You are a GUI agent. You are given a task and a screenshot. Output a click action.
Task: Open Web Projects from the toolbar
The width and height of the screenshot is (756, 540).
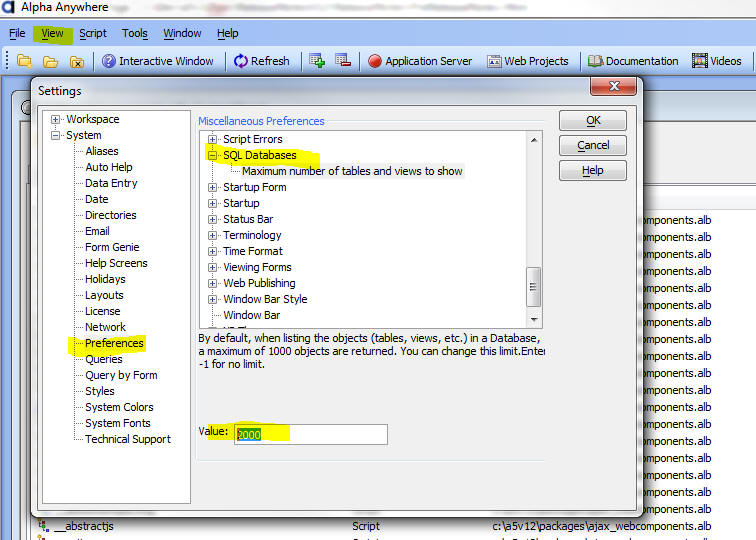[528, 61]
